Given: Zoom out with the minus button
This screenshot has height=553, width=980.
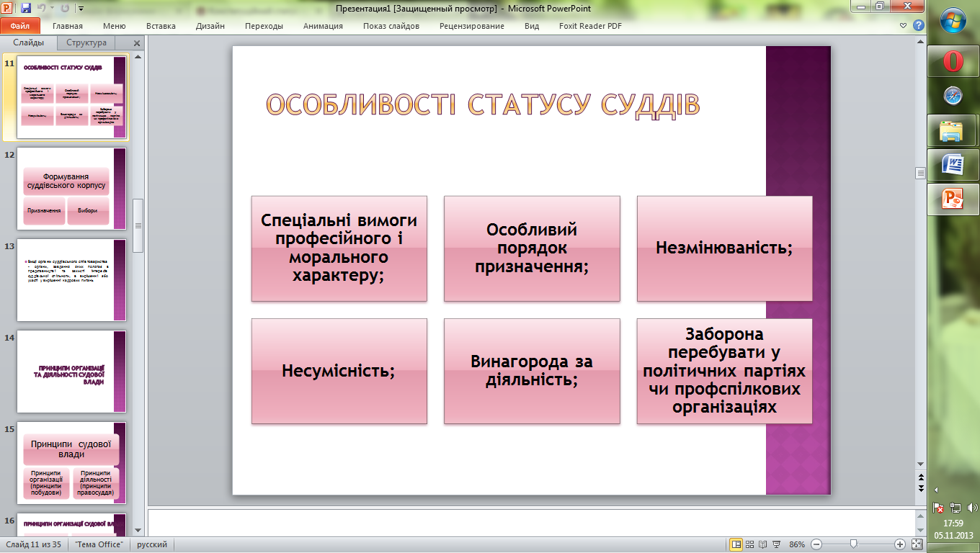Looking at the screenshot, I should pos(815,544).
